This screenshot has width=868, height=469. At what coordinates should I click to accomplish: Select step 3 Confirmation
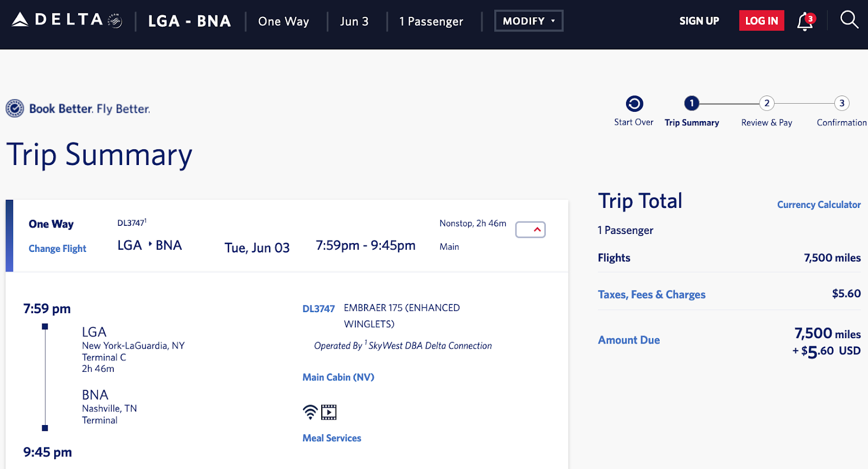[841, 104]
